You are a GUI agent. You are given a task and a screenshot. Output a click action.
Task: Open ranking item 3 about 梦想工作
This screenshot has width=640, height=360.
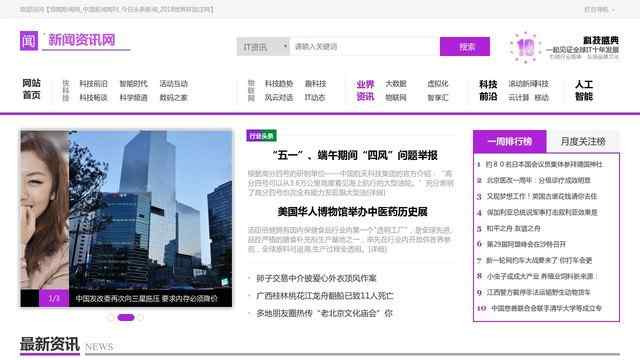(x=542, y=196)
